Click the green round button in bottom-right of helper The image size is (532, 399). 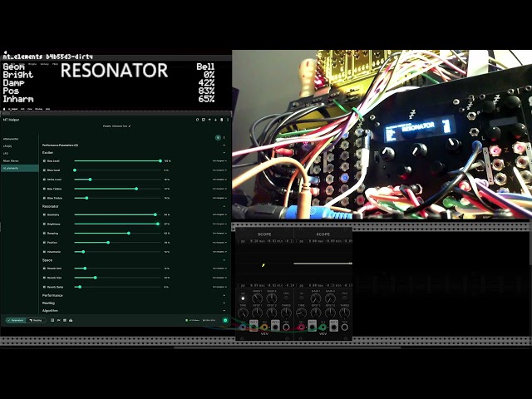coord(225,320)
